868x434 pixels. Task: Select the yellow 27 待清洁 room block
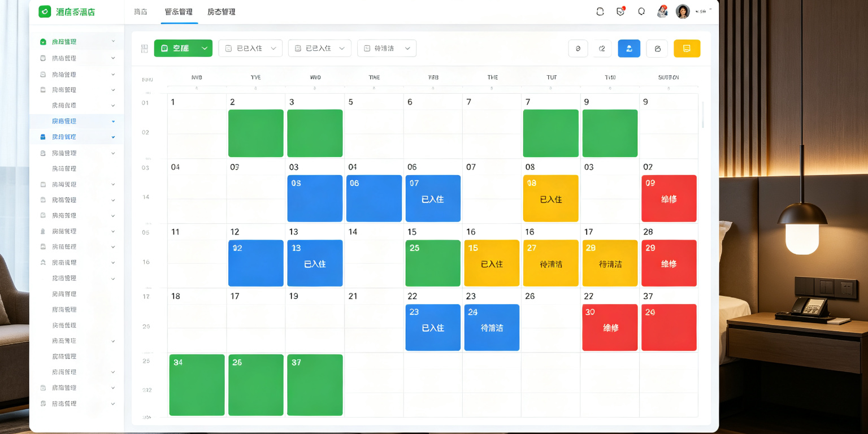[x=551, y=263]
